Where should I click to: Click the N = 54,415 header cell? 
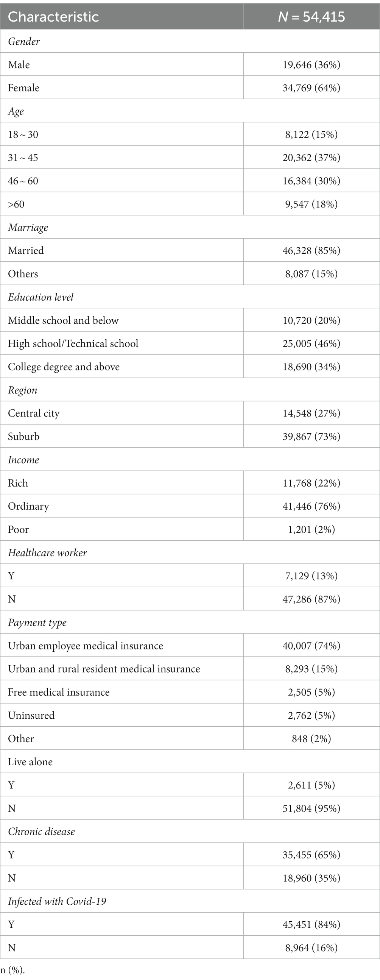tap(311, 17)
